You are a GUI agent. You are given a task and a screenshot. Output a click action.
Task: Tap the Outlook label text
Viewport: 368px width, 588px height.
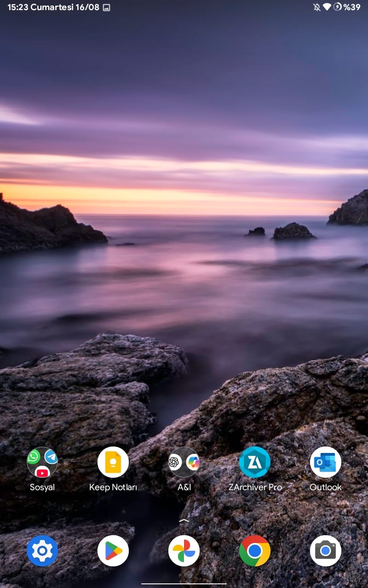[326, 487]
